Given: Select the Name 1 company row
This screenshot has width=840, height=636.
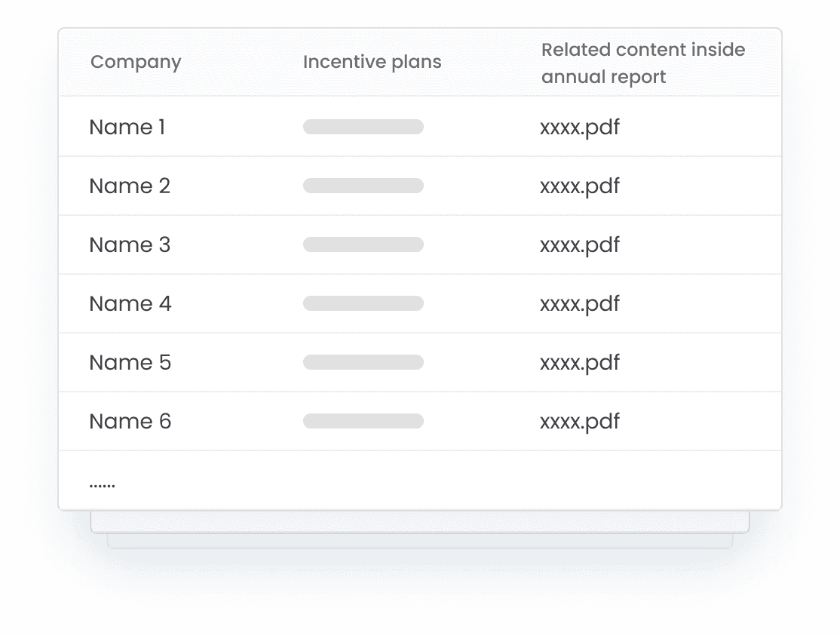Looking at the screenshot, I should 127,127.
